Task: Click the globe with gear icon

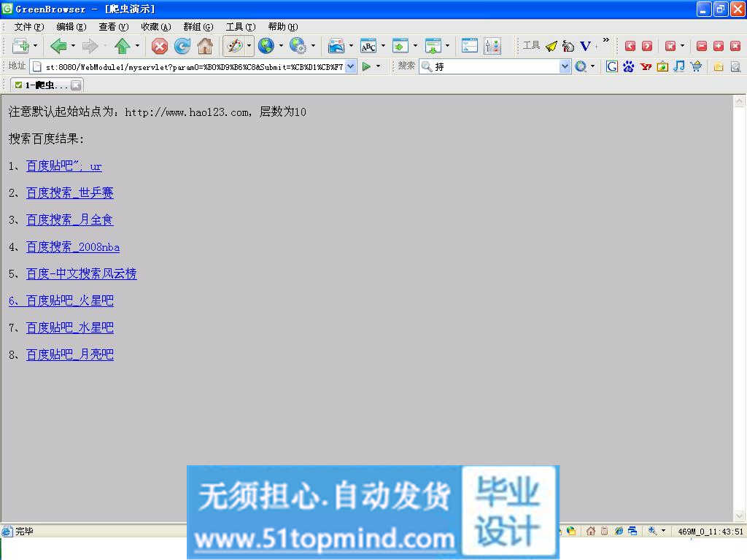Action: click(298, 46)
